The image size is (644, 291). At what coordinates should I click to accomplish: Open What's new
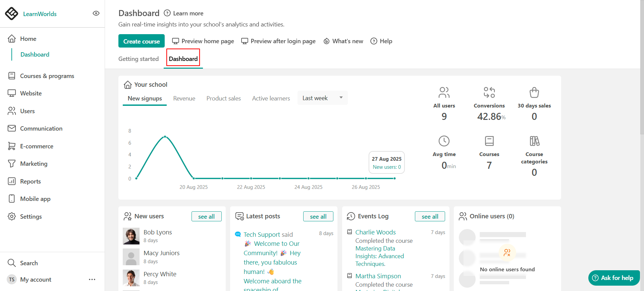(343, 41)
